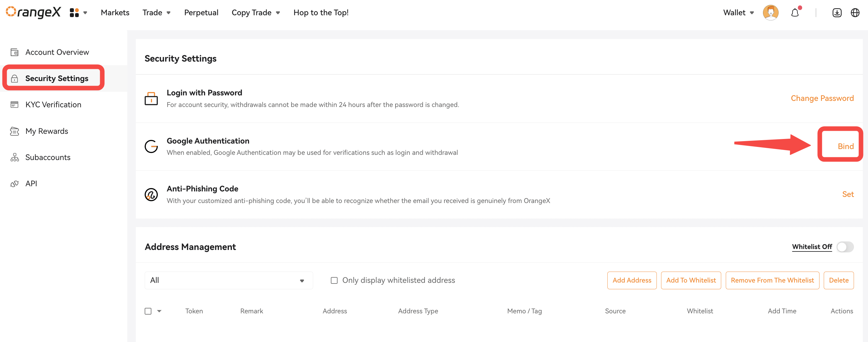This screenshot has height=342, width=868.
Task: Select Security Settings in sidebar
Action: pos(56,78)
